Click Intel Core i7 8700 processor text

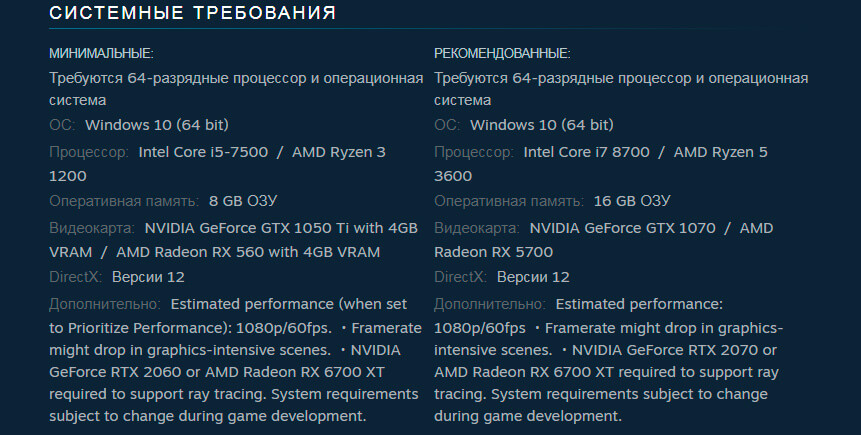(586, 152)
